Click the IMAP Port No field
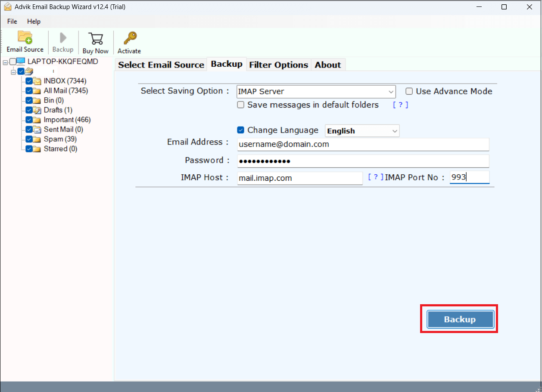The image size is (542, 392). click(x=470, y=177)
